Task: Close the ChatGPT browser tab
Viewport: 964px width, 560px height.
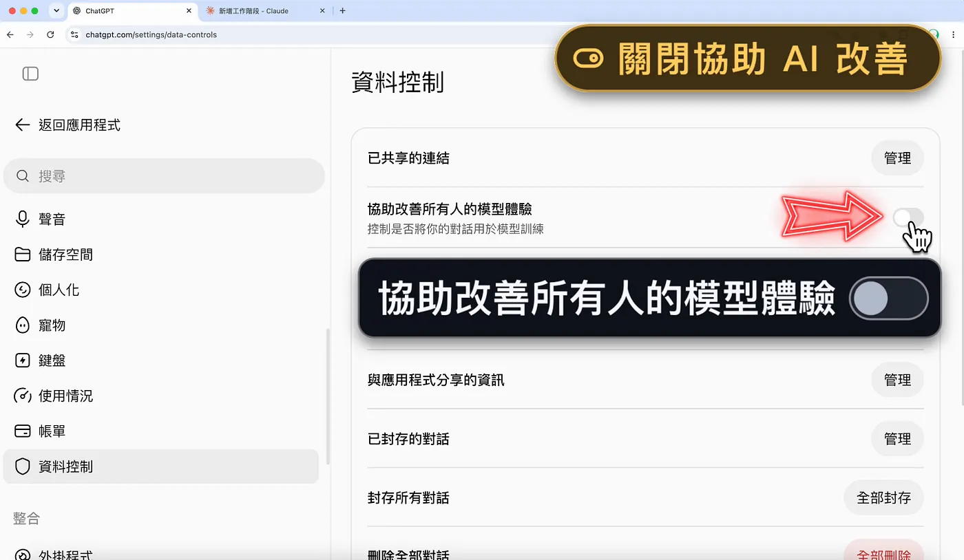Action: (x=189, y=11)
